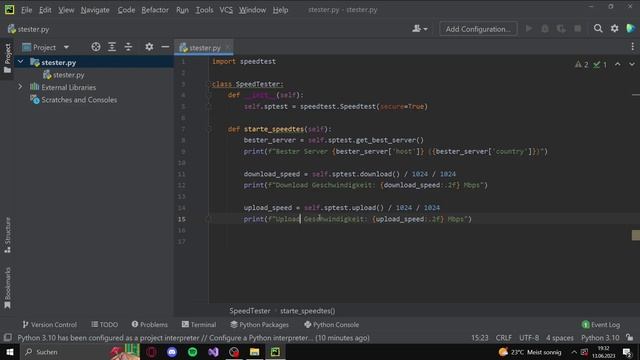Open the Help menu
Screen dimensions: 640x360
click(x=280, y=10)
